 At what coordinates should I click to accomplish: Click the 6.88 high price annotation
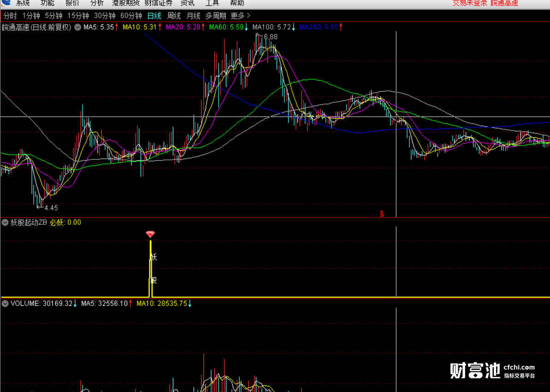pyautogui.click(x=271, y=37)
